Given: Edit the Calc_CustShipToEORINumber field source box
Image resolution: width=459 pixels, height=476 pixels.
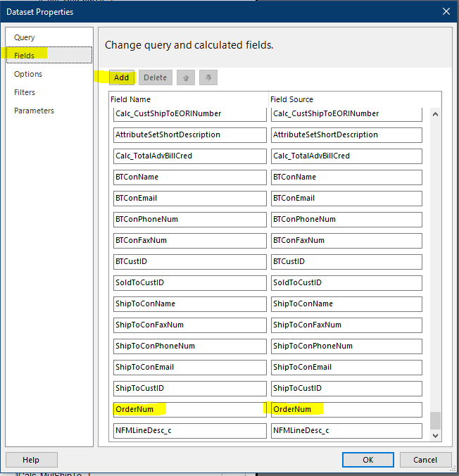Looking at the screenshot, I should click(346, 114).
